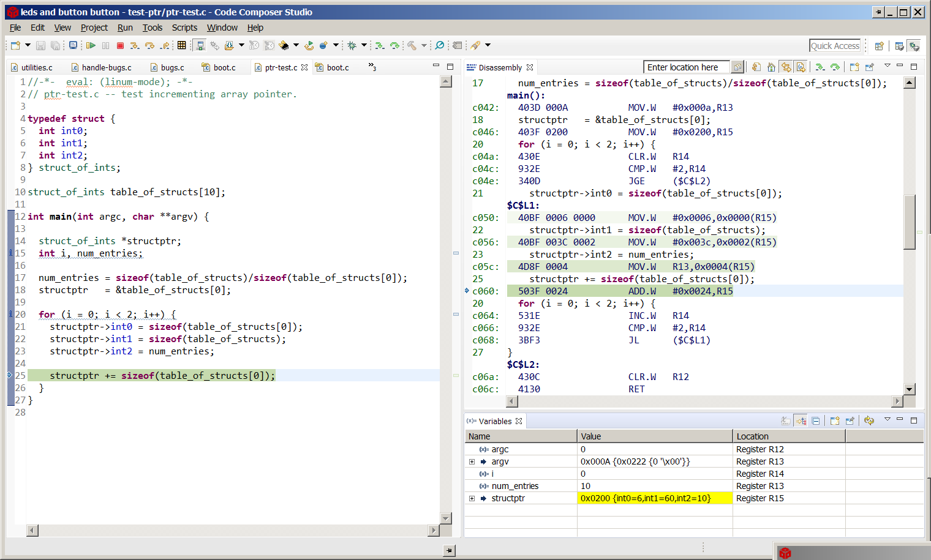Image resolution: width=931 pixels, height=560 pixels.
Task: Expand the structptr variable tree node
Action: (x=472, y=498)
